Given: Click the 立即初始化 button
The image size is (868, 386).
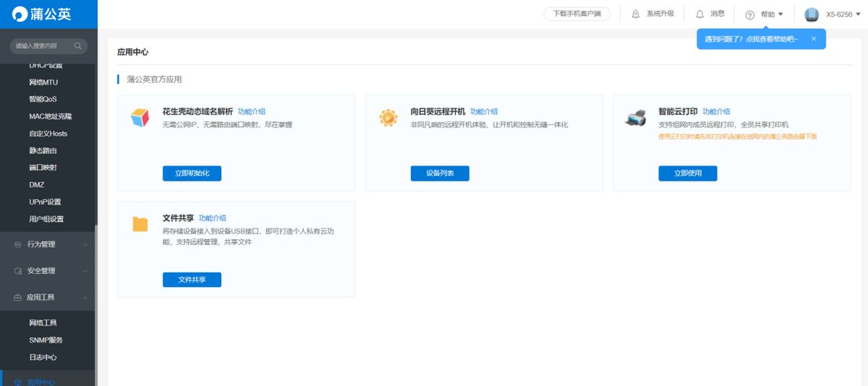Looking at the screenshot, I should pyautogui.click(x=192, y=173).
